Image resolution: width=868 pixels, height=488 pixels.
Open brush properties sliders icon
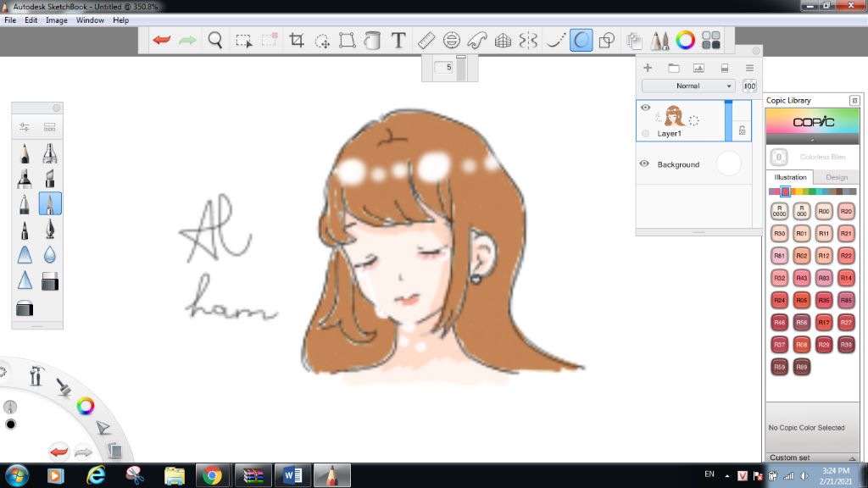pos(25,127)
